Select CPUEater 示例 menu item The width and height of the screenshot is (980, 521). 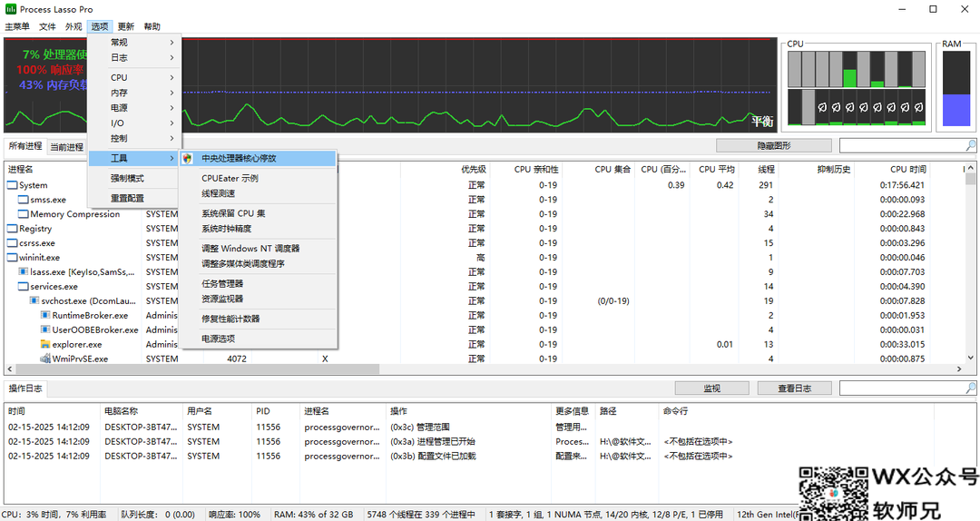(258, 178)
